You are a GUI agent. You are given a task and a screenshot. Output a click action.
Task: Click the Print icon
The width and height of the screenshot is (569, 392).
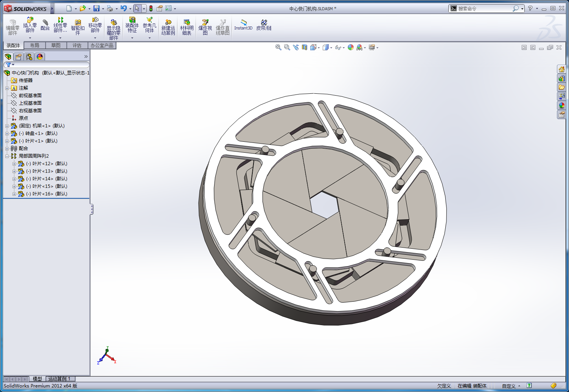(x=110, y=8)
